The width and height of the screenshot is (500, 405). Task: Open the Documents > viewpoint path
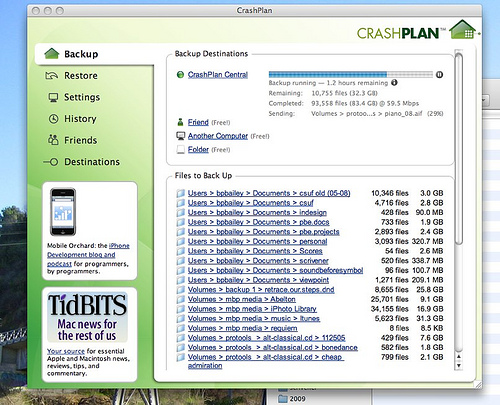(258, 280)
